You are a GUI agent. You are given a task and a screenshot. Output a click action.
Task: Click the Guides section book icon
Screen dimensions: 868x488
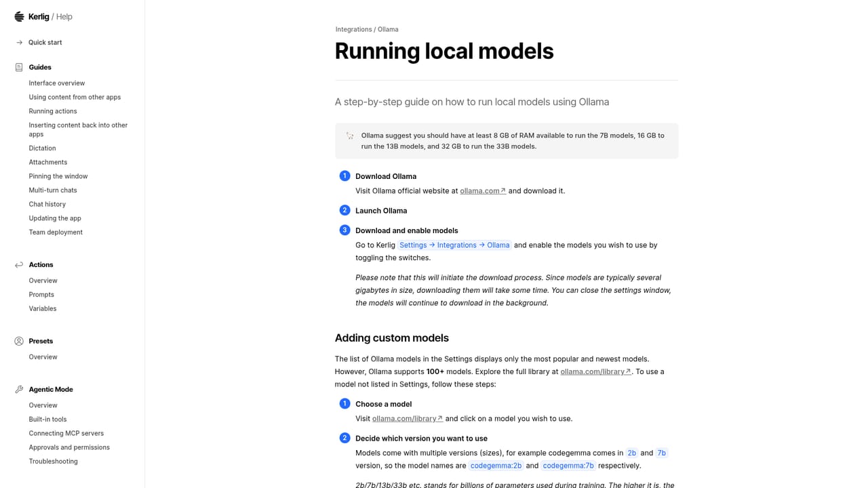click(x=19, y=67)
